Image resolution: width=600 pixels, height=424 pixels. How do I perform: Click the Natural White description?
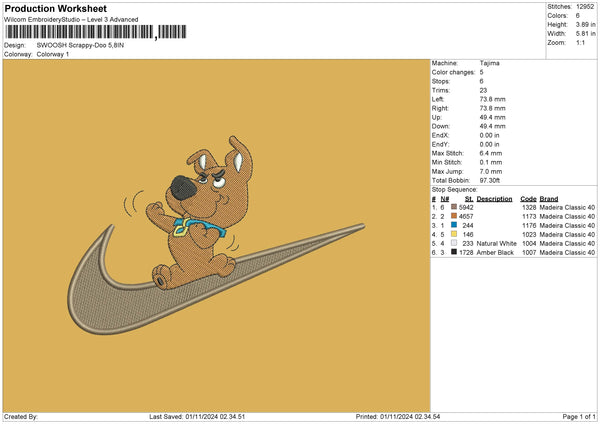(x=497, y=243)
